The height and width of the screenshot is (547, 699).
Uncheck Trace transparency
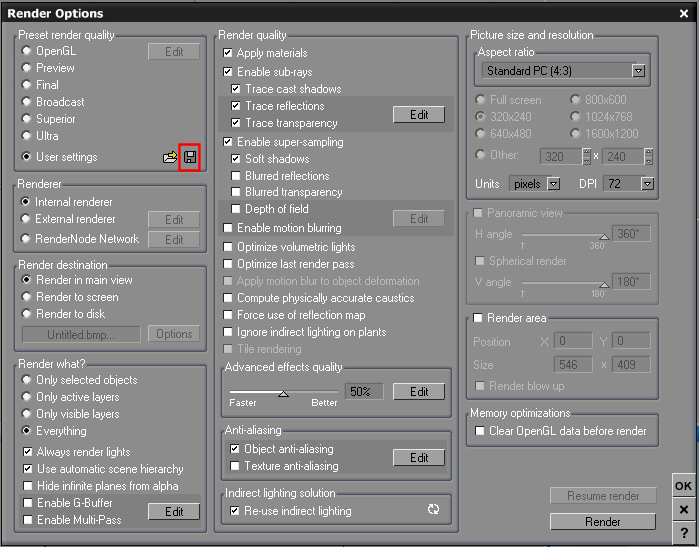tap(236, 123)
